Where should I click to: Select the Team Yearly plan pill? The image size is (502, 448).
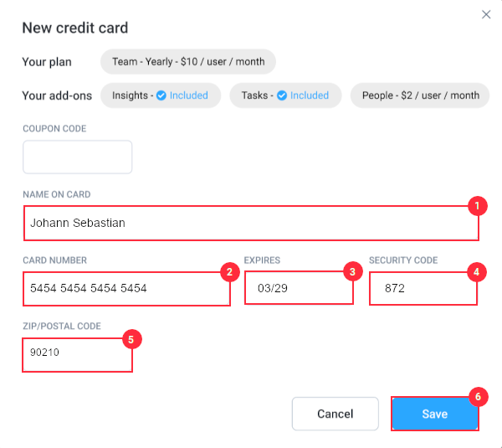(188, 61)
